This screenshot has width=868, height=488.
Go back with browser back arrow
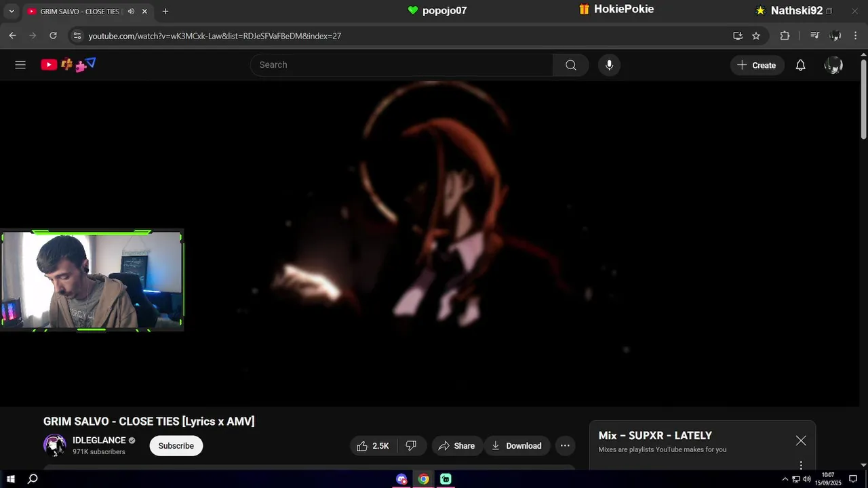12,36
